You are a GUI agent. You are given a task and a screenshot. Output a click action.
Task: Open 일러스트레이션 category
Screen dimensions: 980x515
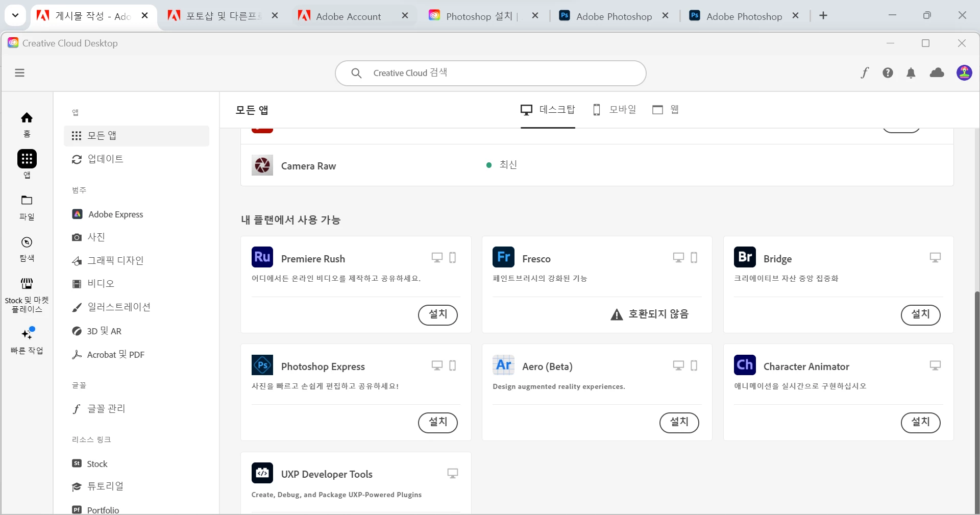pyautogui.click(x=137, y=307)
